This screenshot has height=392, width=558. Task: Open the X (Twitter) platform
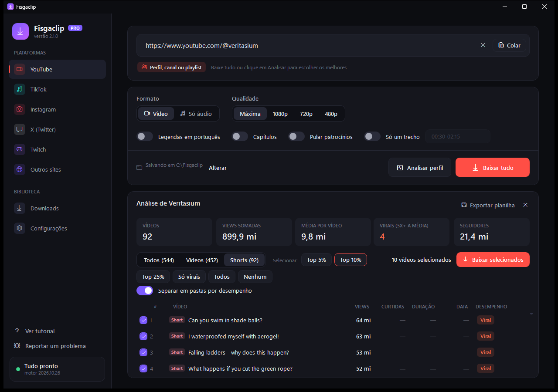point(57,129)
